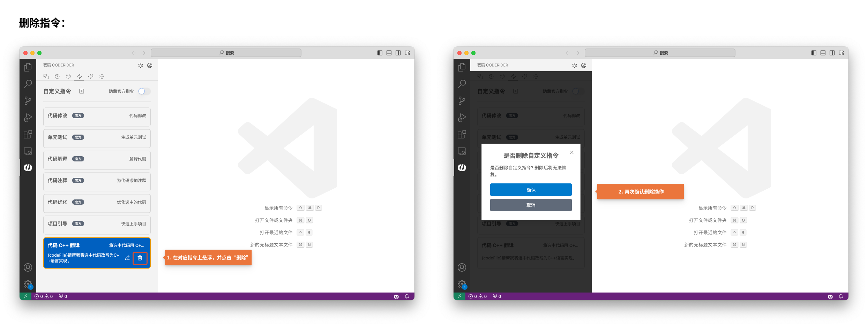This screenshot has height=326, width=868.
Task: Cancel deletion with the gray 取消 button
Action: [531, 205]
